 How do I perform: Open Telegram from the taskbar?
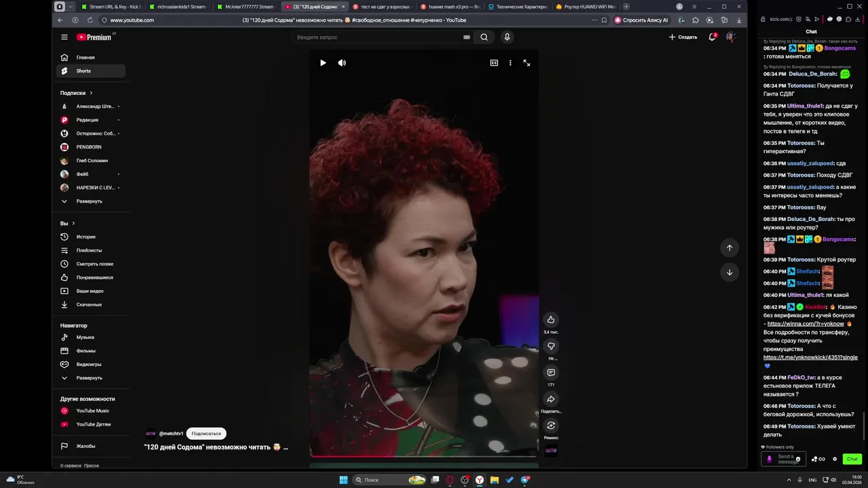click(x=526, y=480)
